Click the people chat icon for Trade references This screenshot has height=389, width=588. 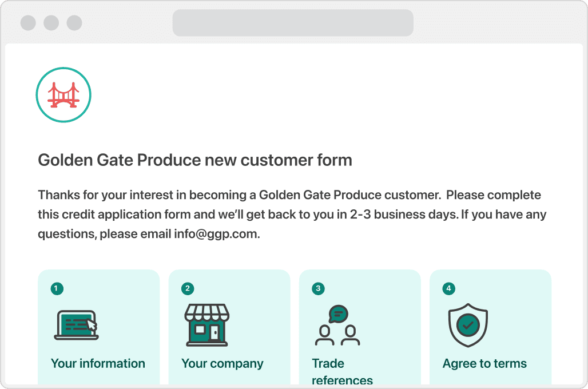click(x=337, y=326)
